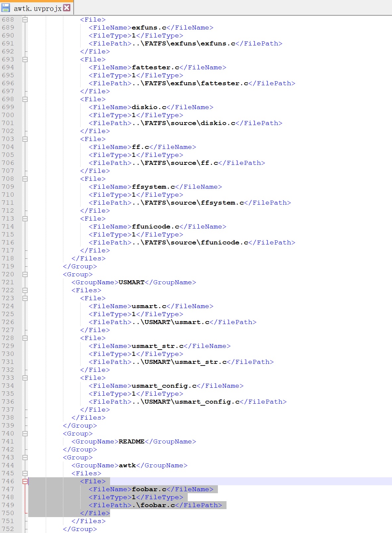Click the </File> closing tag on line 750
This screenshot has width=392, height=533.
point(95,513)
